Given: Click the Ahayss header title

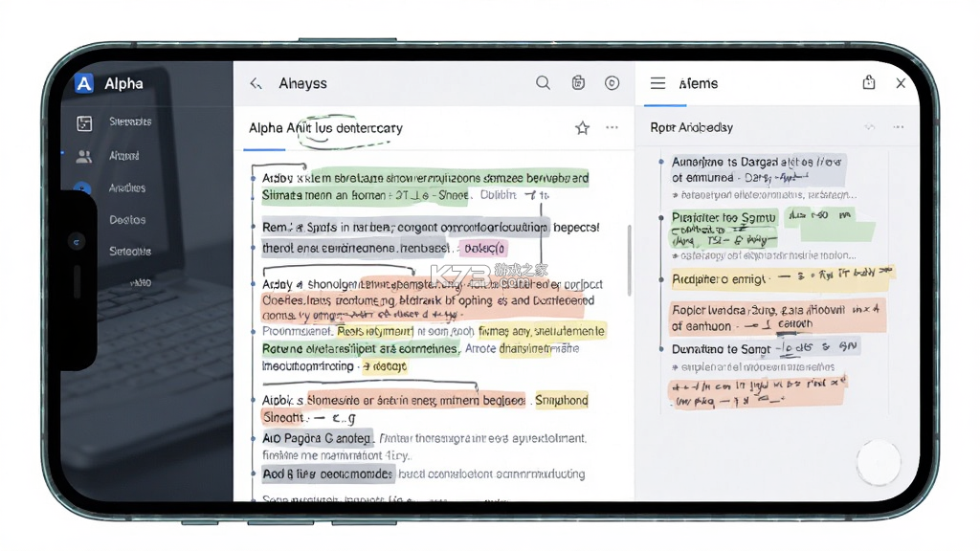Looking at the screenshot, I should pyautogui.click(x=302, y=83).
